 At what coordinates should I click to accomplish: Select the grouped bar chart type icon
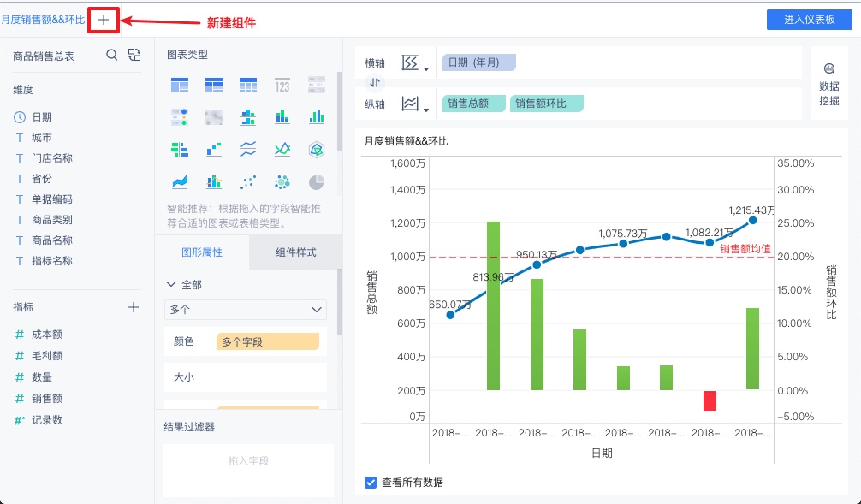pos(316,116)
